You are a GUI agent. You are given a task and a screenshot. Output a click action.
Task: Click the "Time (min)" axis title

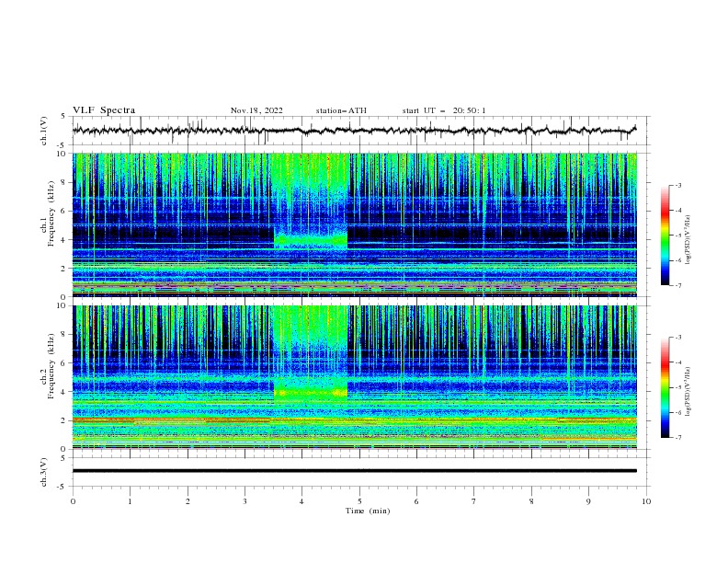(x=368, y=511)
